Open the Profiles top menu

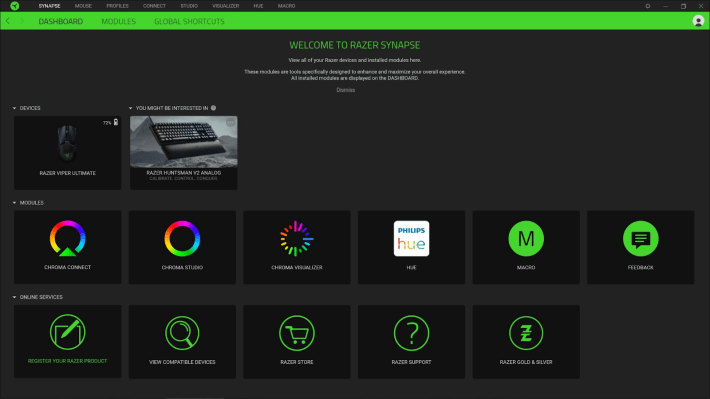[x=117, y=6]
